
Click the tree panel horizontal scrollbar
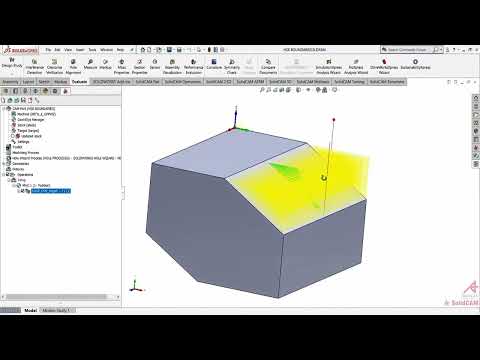pyautogui.click(x=60, y=297)
